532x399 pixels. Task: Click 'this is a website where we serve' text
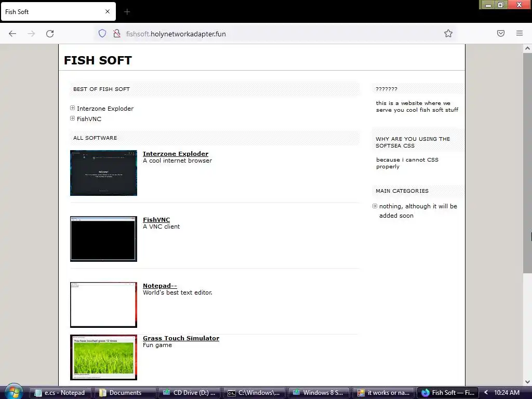417,106
